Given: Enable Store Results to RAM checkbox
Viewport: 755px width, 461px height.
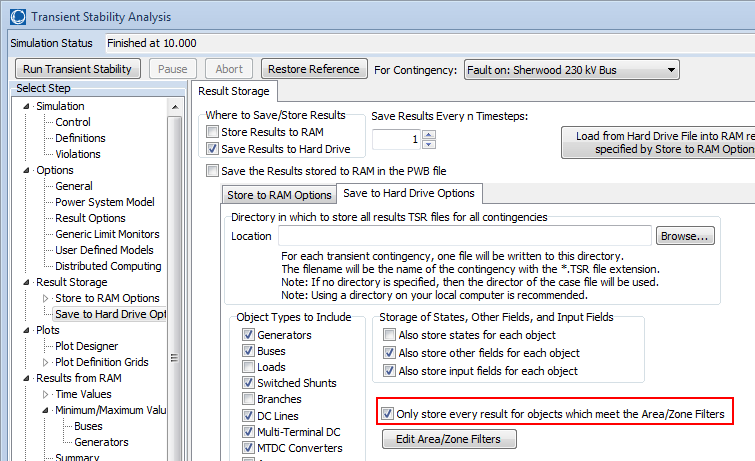Looking at the screenshot, I should tap(212, 132).
